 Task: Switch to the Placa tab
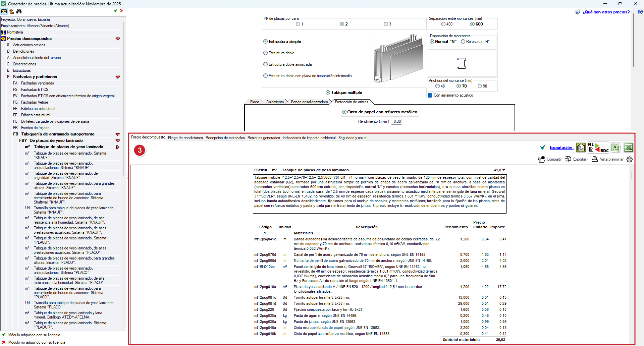coord(255,102)
